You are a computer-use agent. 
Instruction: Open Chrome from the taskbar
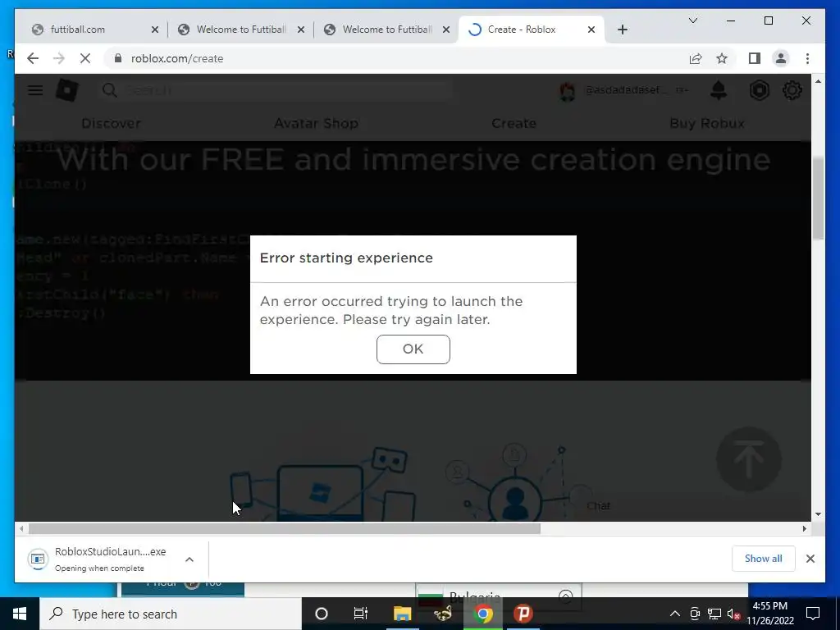[483, 614]
